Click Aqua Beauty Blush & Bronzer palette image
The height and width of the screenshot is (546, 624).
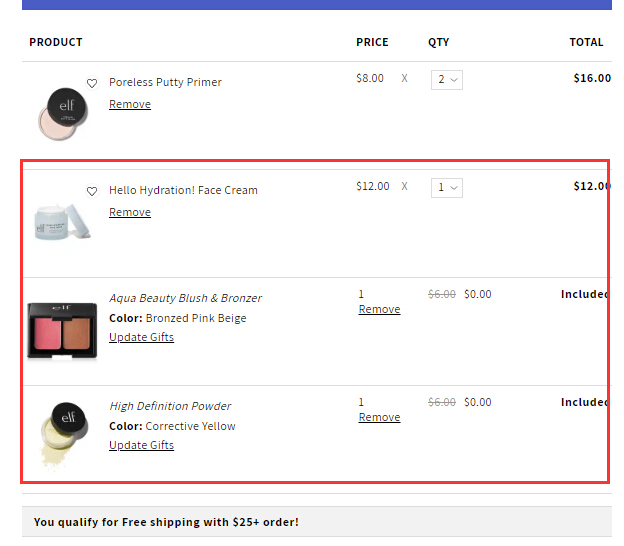point(62,330)
